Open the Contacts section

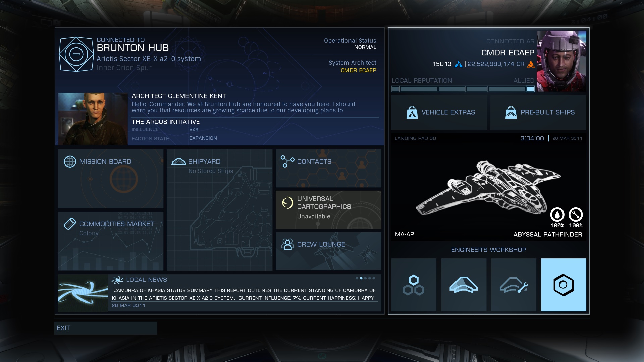click(x=328, y=168)
